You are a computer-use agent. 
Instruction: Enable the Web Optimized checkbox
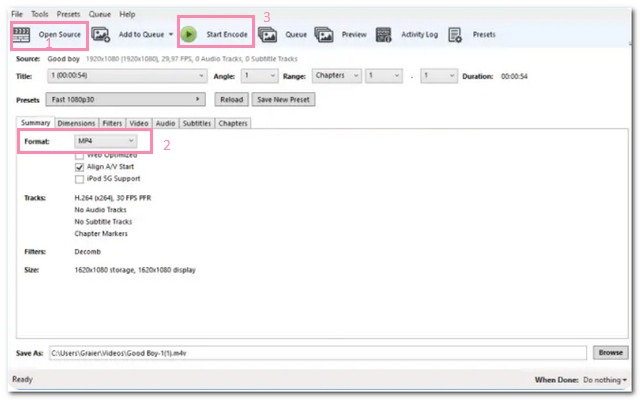click(x=80, y=156)
